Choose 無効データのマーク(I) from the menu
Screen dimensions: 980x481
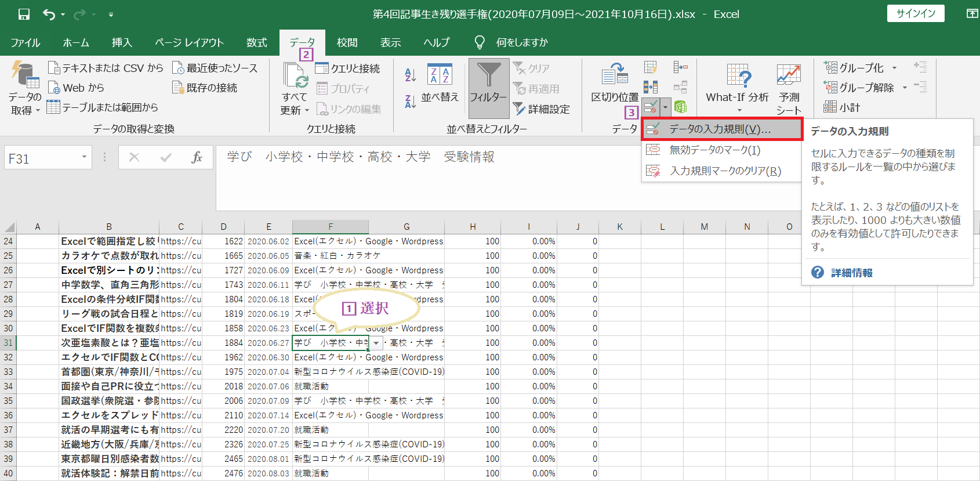click(714, 150)
